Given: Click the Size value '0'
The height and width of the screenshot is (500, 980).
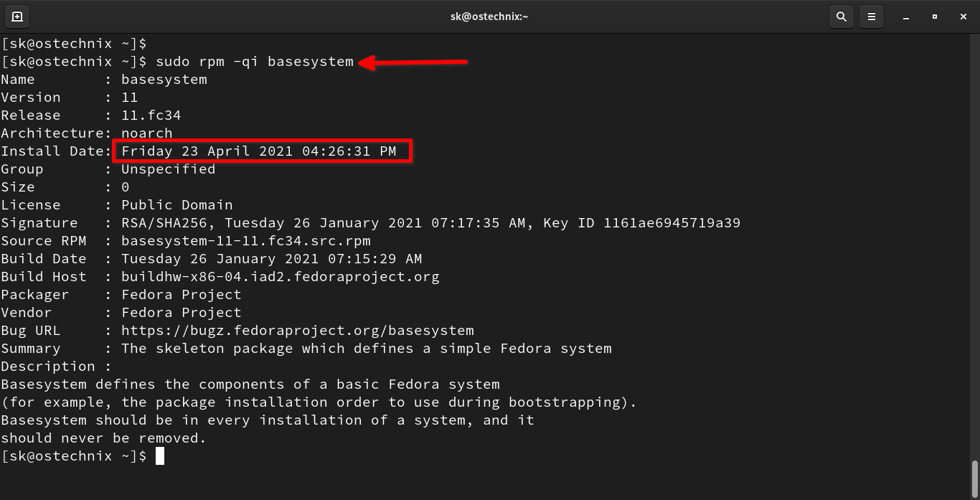Looking at the screenshot, I should pos(126,187).
